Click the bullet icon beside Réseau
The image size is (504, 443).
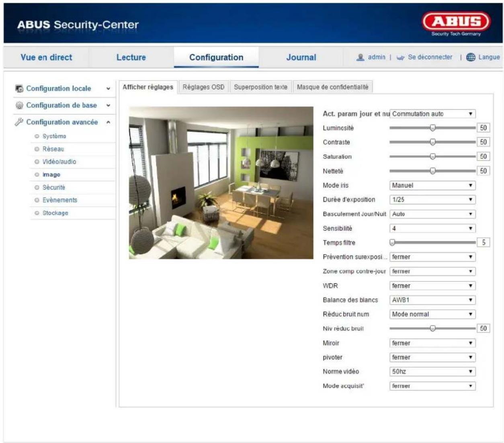point(37,149)
